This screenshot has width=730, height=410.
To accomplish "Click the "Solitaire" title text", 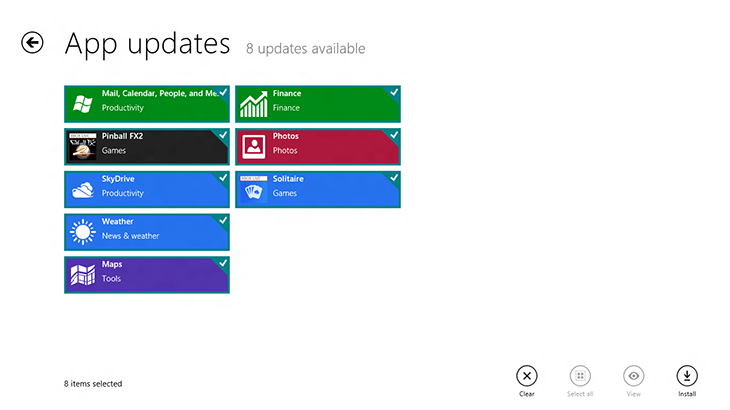I will 288,179.
